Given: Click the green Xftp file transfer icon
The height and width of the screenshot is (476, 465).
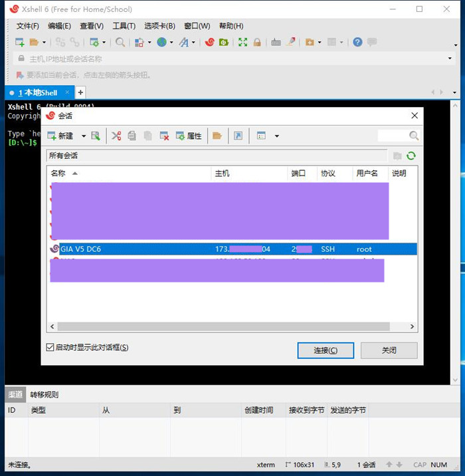Looking at the screenshot, I should tap(224, 42).
